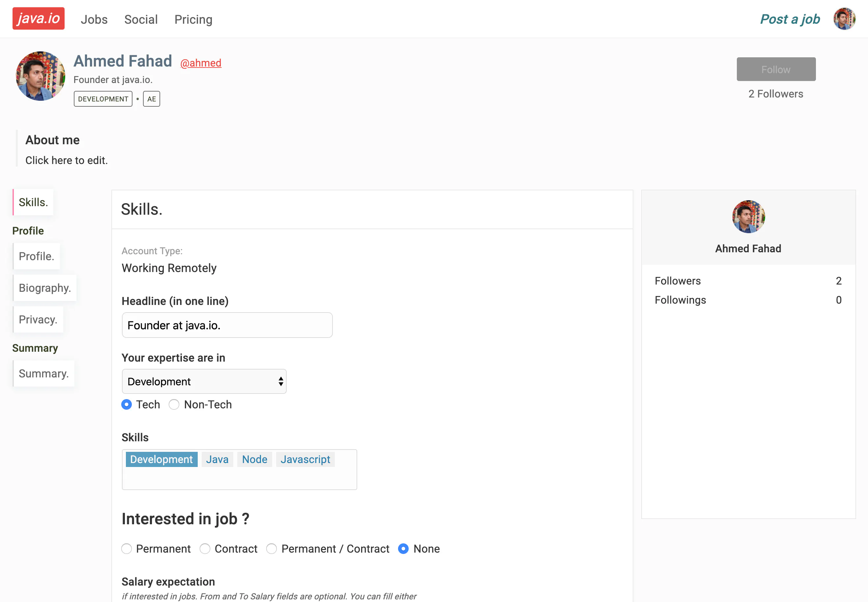Click the java.io logo
Viewport: 868px width, 602px height.
coord(39,18)
